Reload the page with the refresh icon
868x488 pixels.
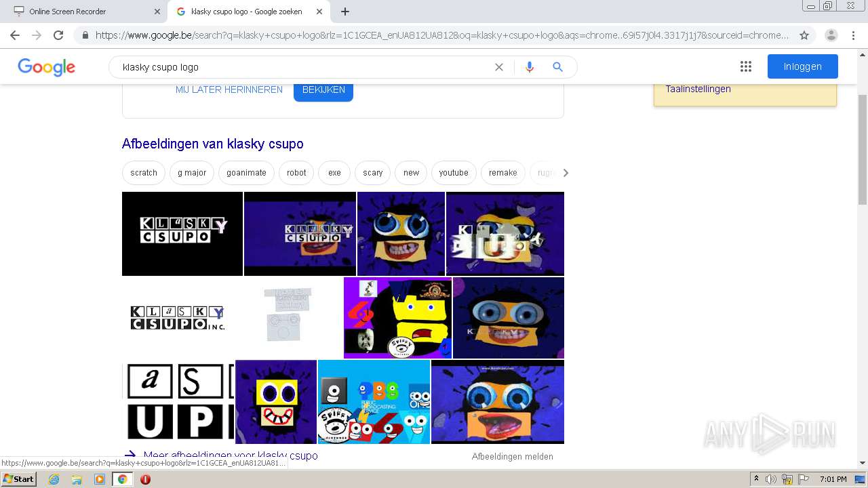coord(58,35)
